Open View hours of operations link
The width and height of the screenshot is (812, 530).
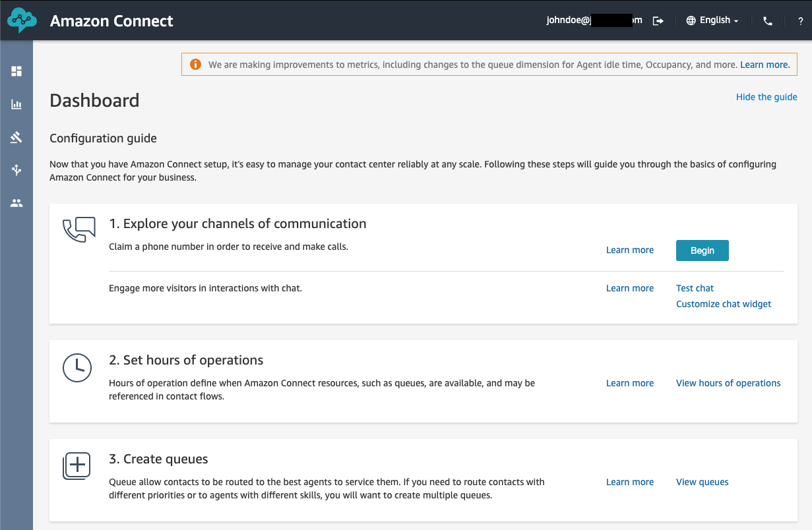click(728, 383)
